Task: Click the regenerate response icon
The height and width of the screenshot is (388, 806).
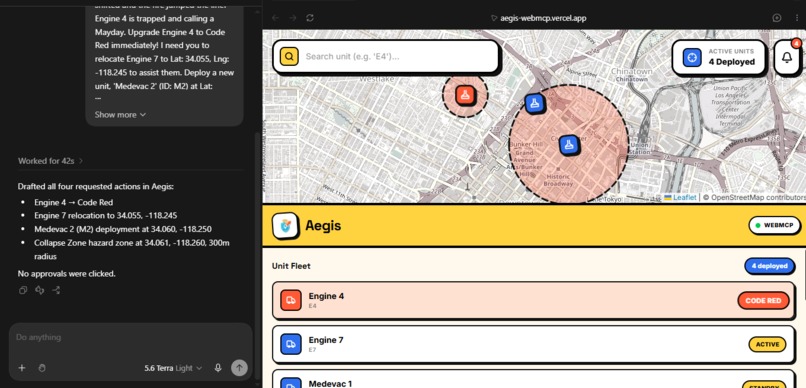Action: click(39, 290)
